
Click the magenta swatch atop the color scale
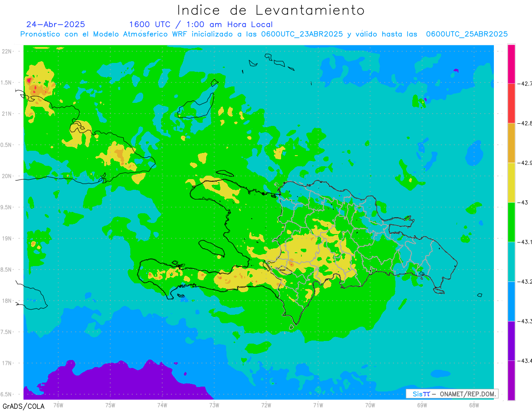click(511, 64)
